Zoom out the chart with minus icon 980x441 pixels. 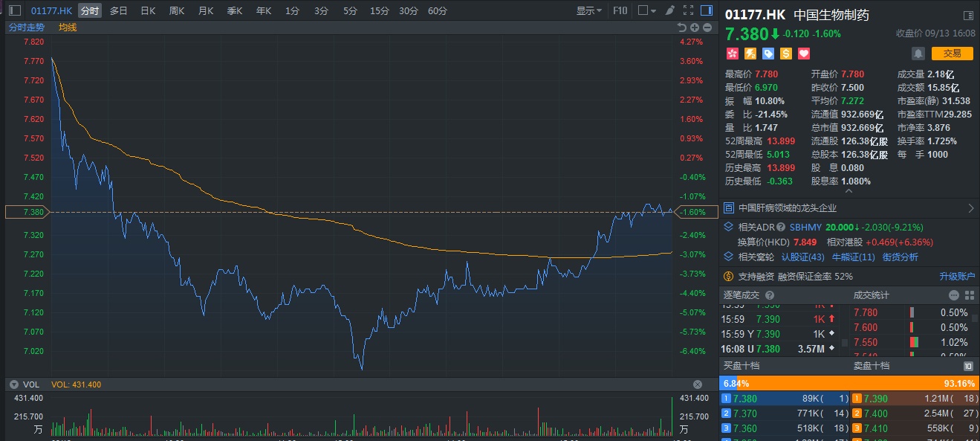707,28
